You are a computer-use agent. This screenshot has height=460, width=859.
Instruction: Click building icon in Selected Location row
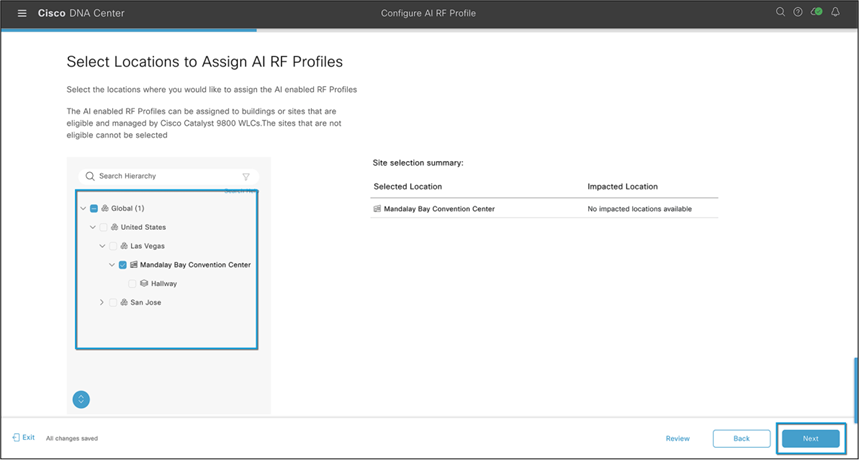[377, 209]
